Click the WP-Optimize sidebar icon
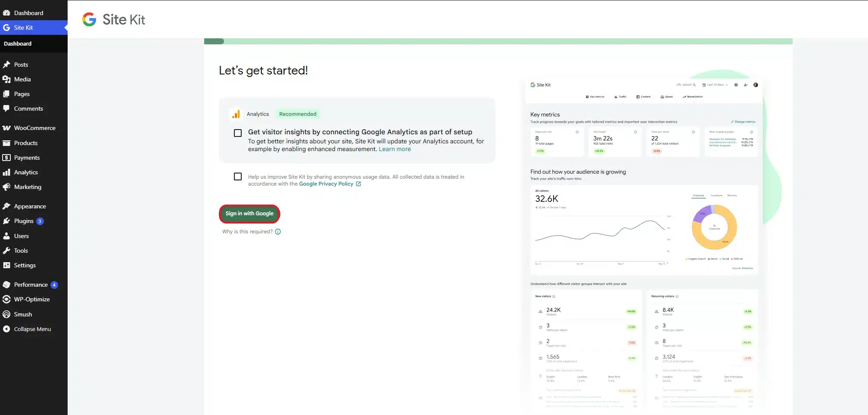 pyautogui.click(x=6, y=299)
